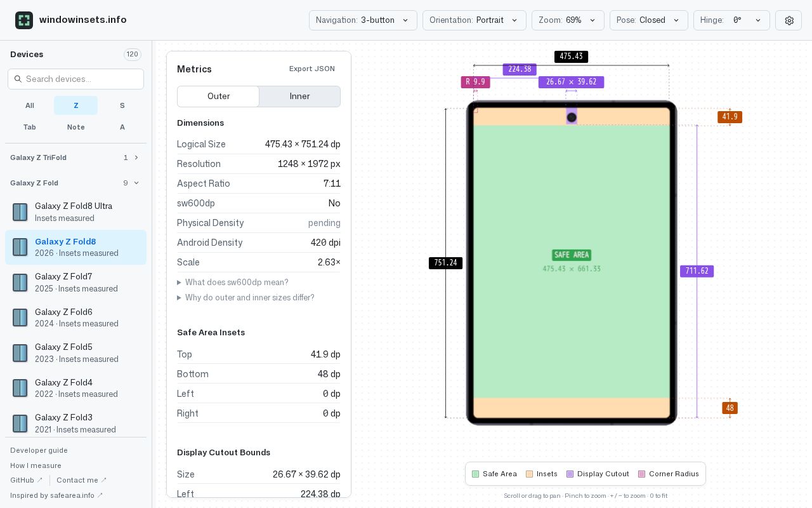This screenshot has height=508, width=812.
Task: Open the Pose Closed dropdown
Action: click(649, 20)
